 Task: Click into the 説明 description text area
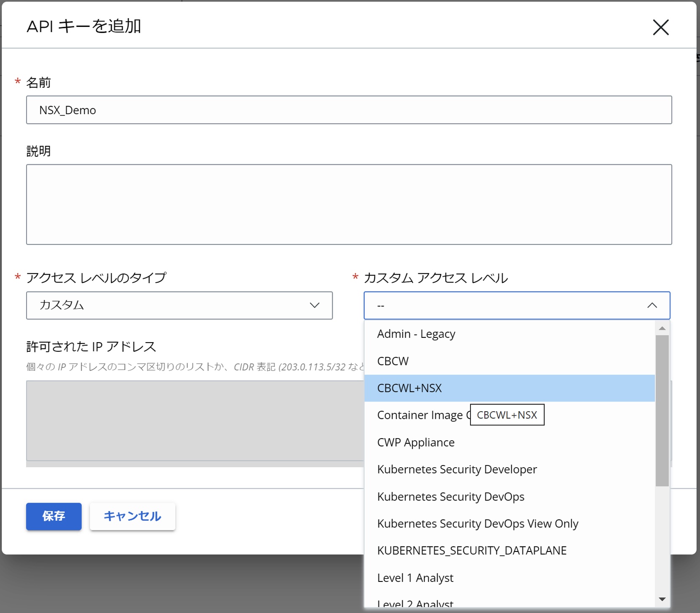coord(349,204)
